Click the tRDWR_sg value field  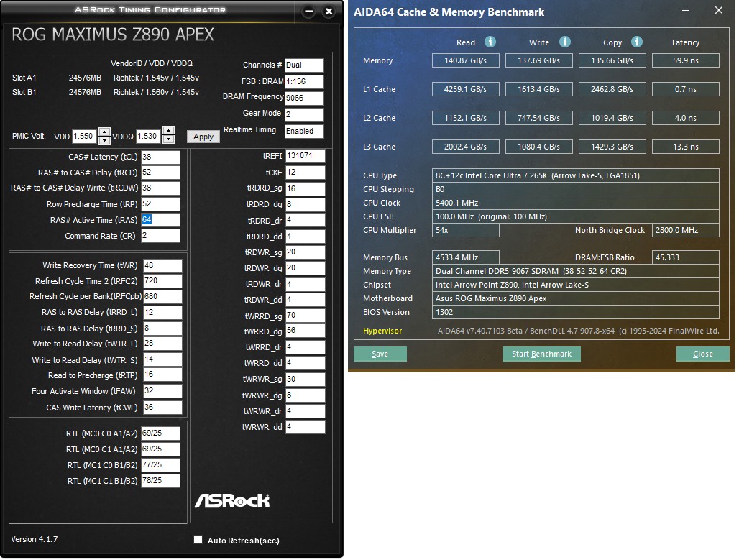pos(306,252)
